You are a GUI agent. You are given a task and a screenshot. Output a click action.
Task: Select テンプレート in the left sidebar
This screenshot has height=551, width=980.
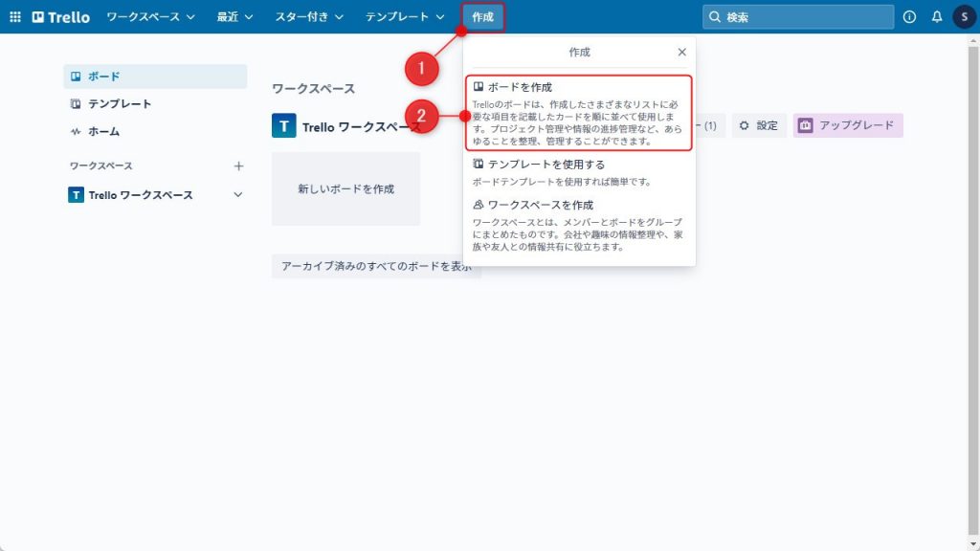point(155,103)
